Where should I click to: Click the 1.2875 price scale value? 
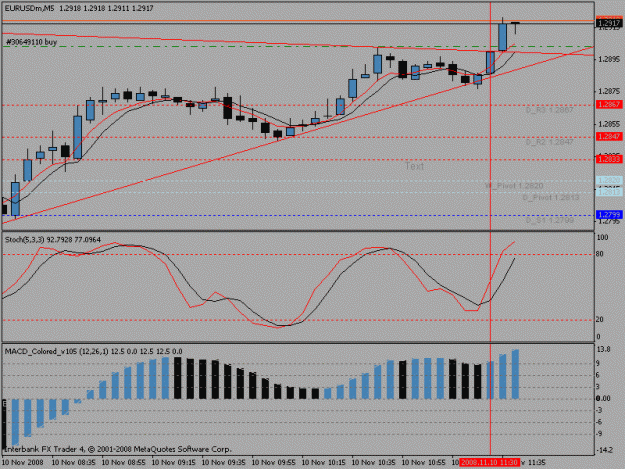click(x=609, y=91)
